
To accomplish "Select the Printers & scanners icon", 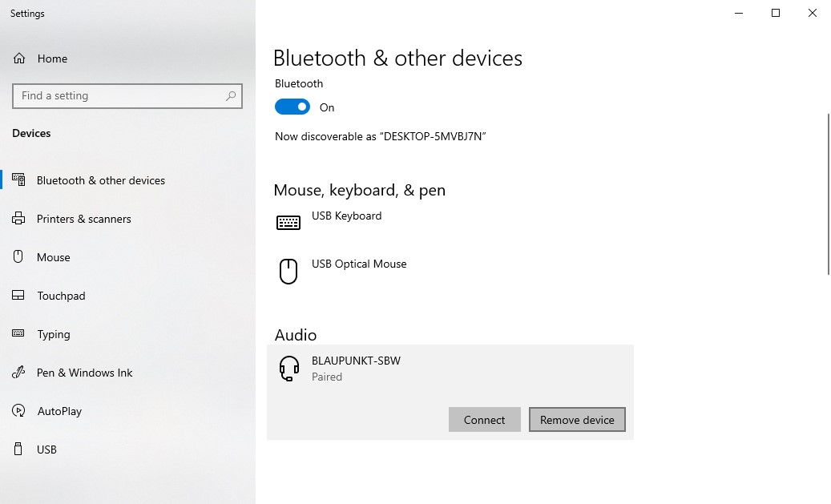I will click(x=18, y=219).
